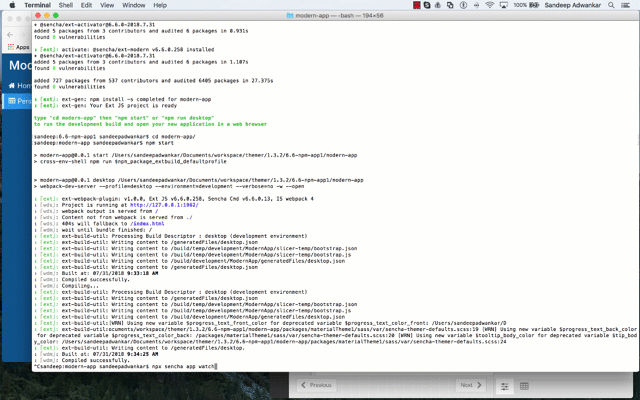
Task: Open the View menu
Action: click(107, 5)
